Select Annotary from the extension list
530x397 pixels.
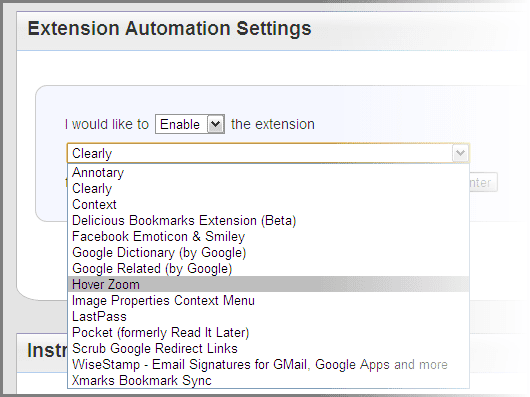(268, 173)
